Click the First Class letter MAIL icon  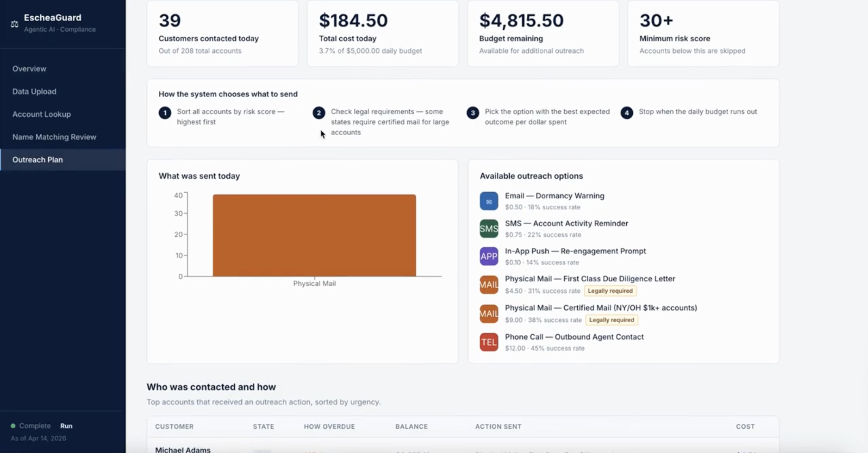(489, 285)
